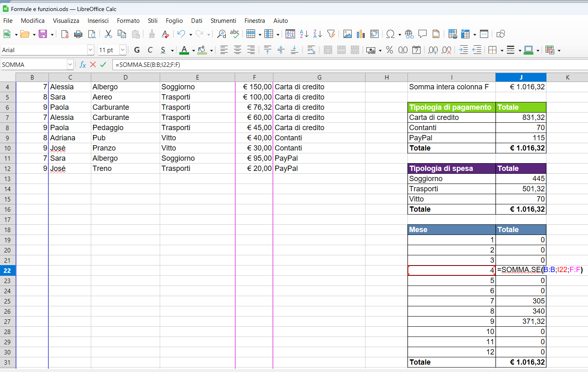Click the Insert Chart icon
Image resolution: width=588 pixels, height=372 pixels.
click(x=361, y=34)
